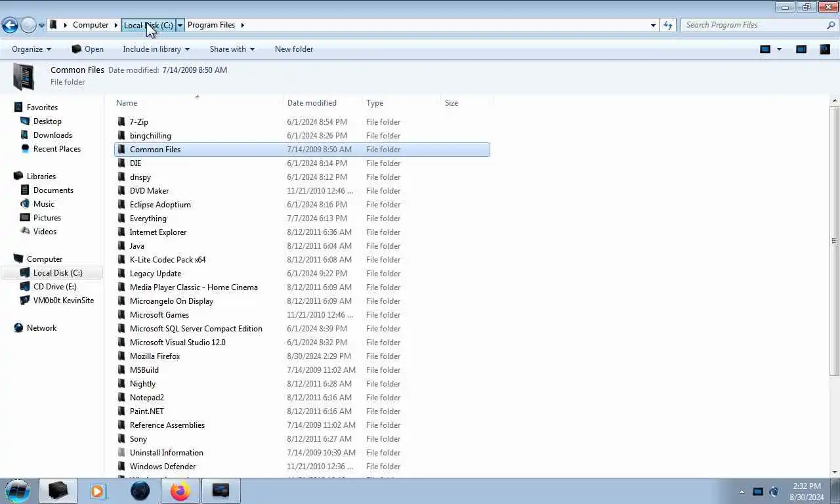Image resolution: width=840 pixels, height=504 pixels.
Task: Sort by the Type column header
Action: pos(402,103)
